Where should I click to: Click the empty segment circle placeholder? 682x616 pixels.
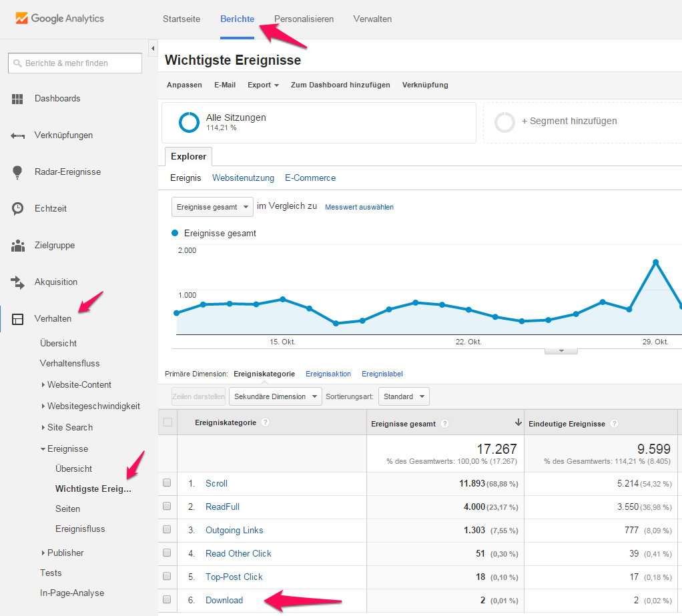click(x=504, y=122)
